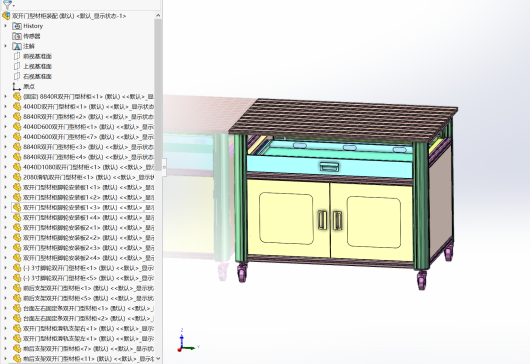
Task: Select the 8840R双开门型材柜<4> row text
Action: pos(89,157)
